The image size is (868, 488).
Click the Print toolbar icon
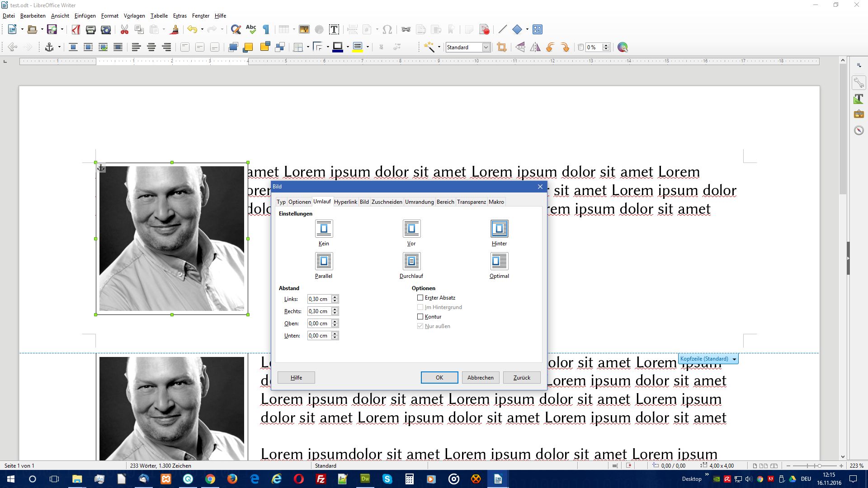[91, 30]
